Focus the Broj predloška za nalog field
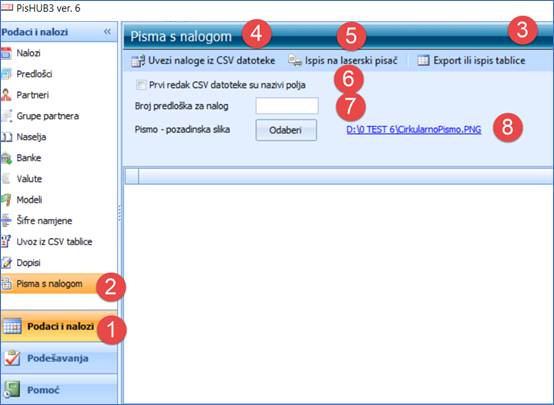This screenshot has height=405, width=554. (287, 106)
